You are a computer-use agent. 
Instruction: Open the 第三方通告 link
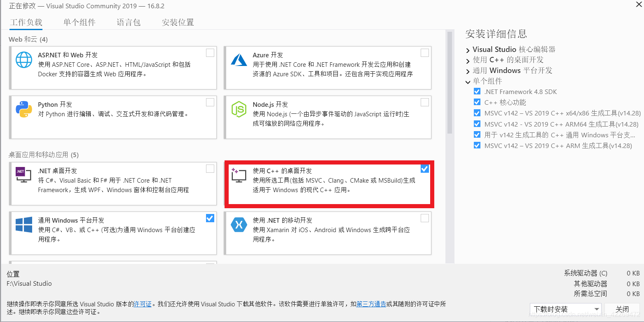[371, 304]
